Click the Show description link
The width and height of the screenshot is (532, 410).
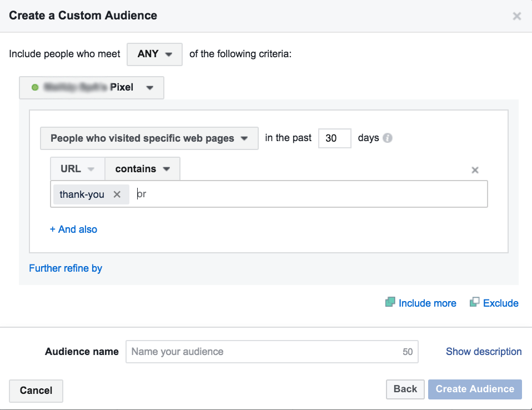[x=483, y=352]
